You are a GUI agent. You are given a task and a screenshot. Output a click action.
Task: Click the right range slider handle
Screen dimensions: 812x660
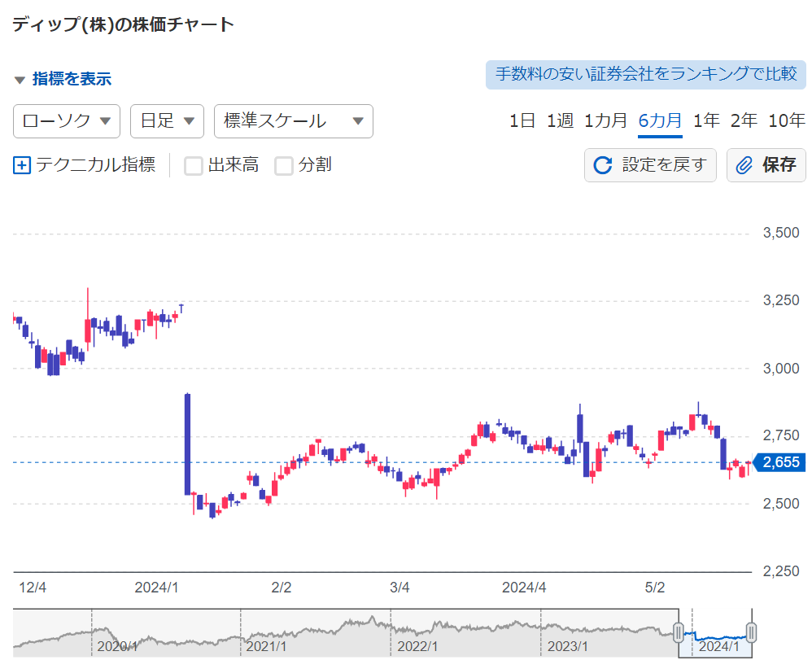coord(752,632)
